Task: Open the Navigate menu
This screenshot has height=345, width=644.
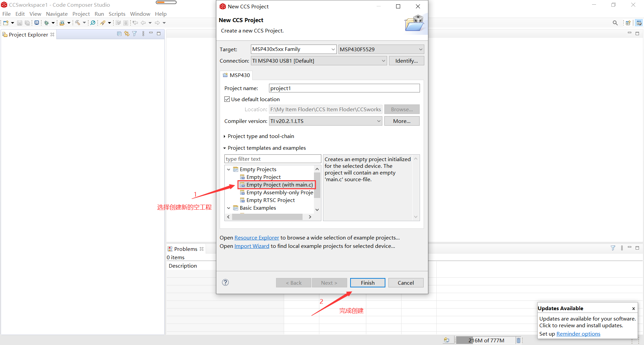Action: click(57, 14)
